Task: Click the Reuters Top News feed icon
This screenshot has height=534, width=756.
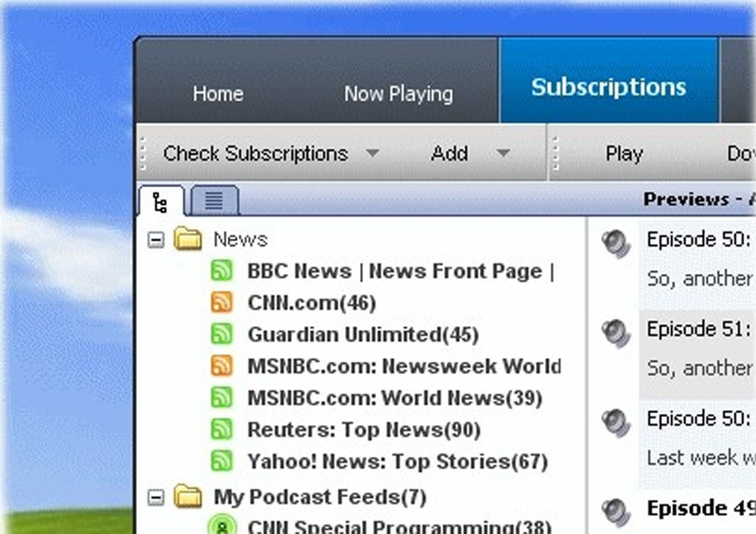Action: (222, 429)
